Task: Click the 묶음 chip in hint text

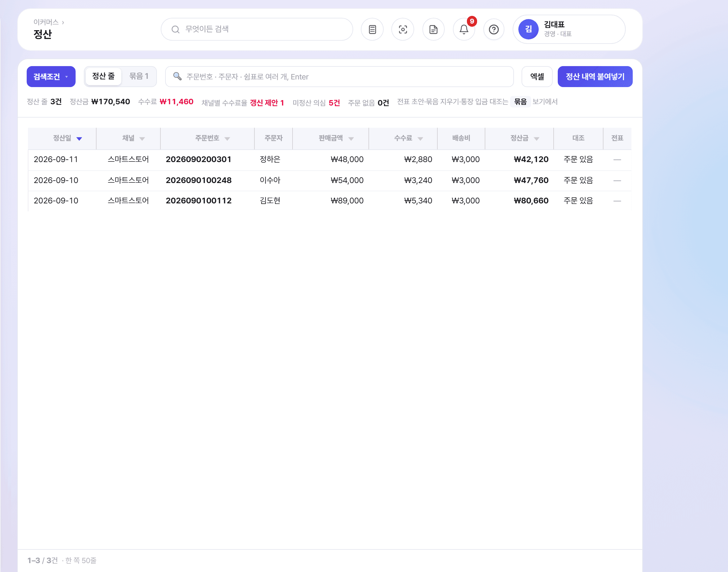Action: [520, 101]
